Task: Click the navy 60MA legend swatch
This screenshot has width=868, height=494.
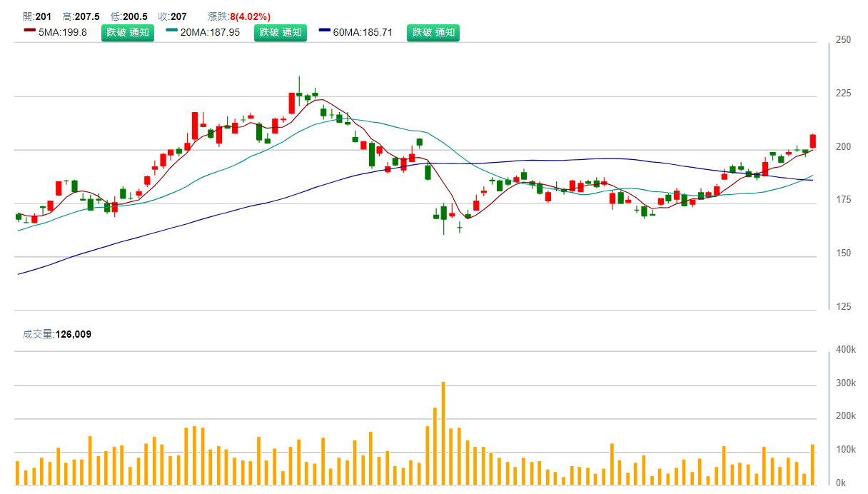Action: pyautogui.click(x=325, y=31)
